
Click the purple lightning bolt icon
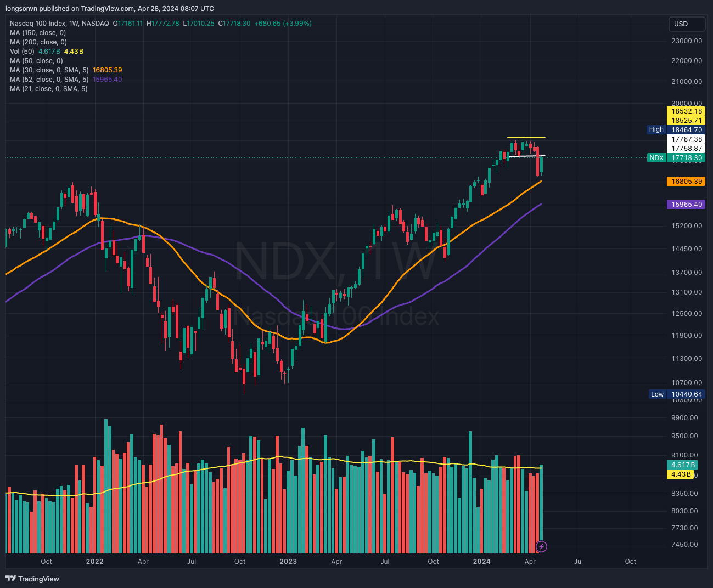point(541,546)
